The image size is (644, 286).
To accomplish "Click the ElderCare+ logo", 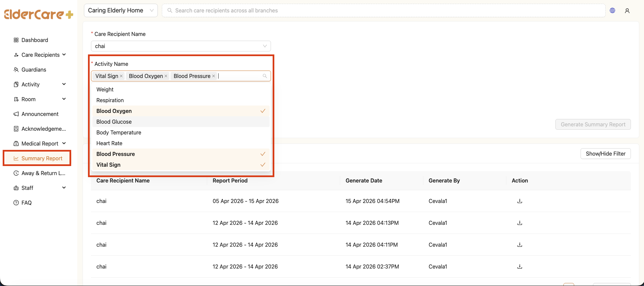I will pos(38,14).
